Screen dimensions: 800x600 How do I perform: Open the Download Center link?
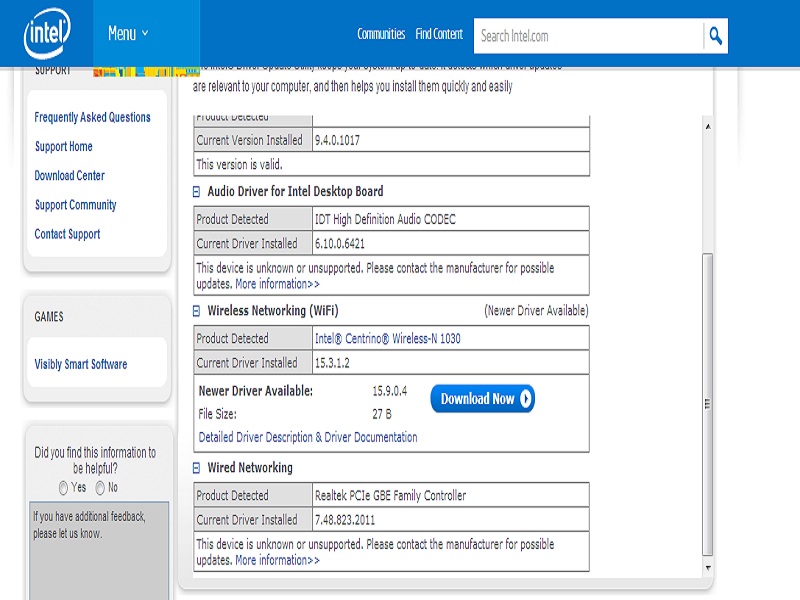coord(69,176)
